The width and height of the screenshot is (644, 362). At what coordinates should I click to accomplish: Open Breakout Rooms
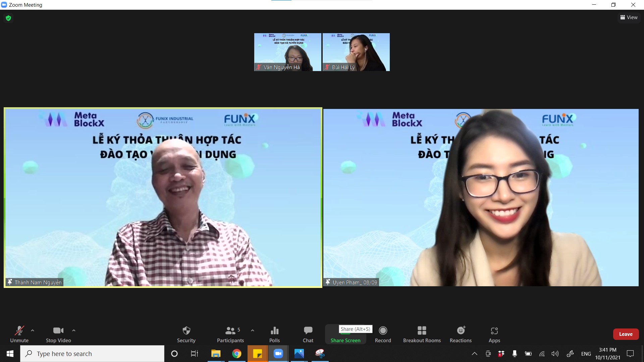tap(422, 334)
